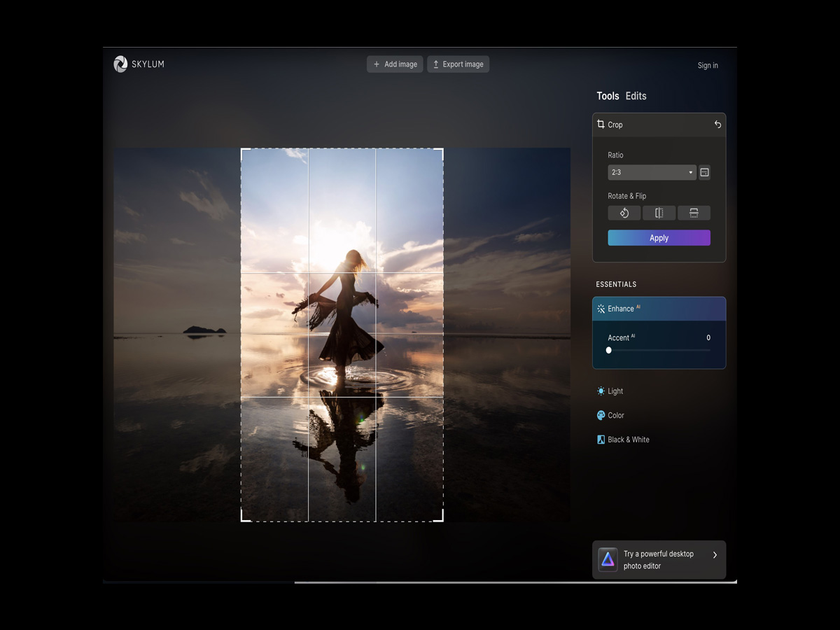This screenshot has height=630, width=840.
Task: Reset crop changes with the undo arrow
Action: point(717,125)
